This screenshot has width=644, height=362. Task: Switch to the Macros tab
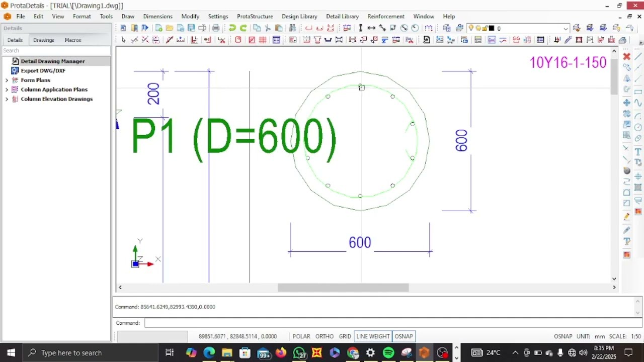coord(73,40)
